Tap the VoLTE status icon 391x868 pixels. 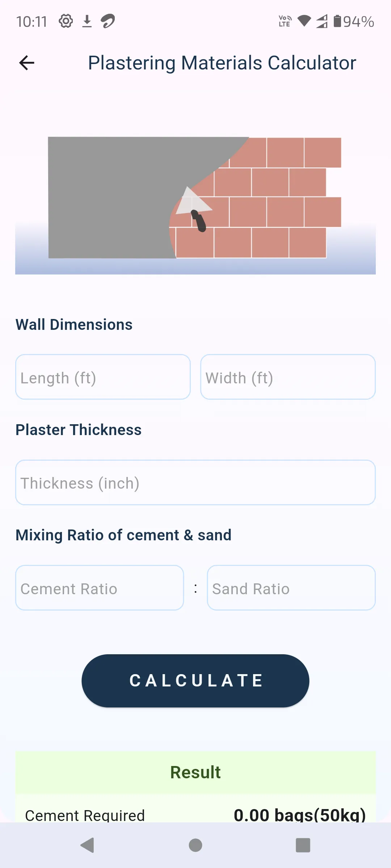285,21
